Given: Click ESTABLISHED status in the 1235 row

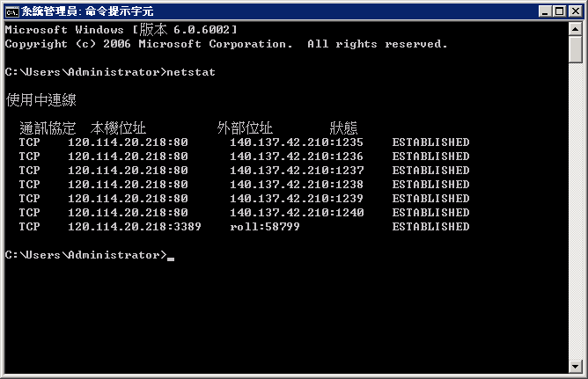Looking at the screenshot, I should point(430,142).
